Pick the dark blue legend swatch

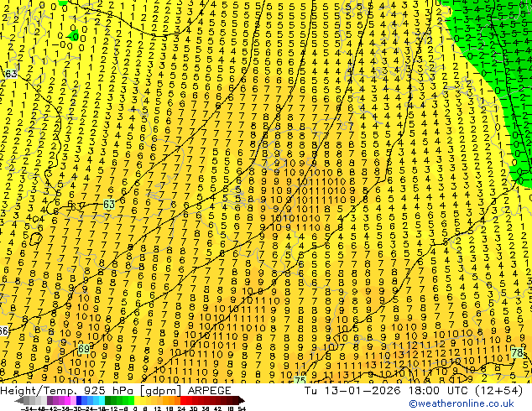(x=79, y=400)
